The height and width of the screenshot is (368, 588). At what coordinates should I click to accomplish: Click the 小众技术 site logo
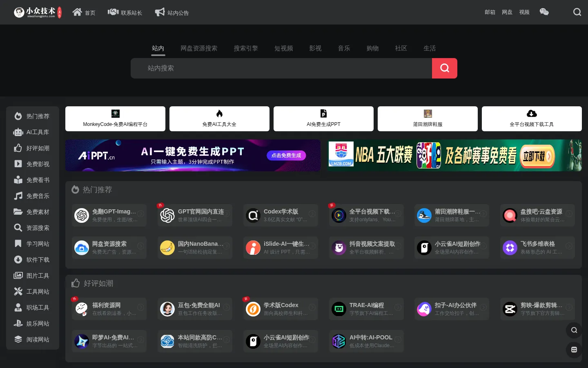point(38,12)
